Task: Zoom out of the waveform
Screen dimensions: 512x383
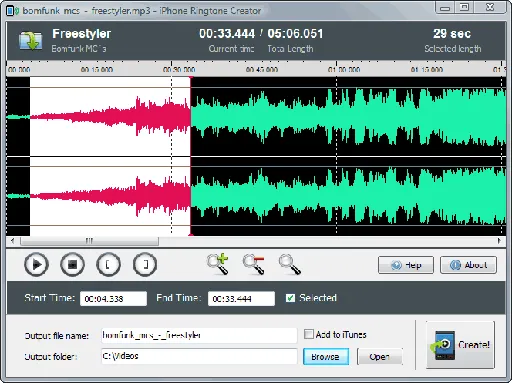Action: click(254, 264)
